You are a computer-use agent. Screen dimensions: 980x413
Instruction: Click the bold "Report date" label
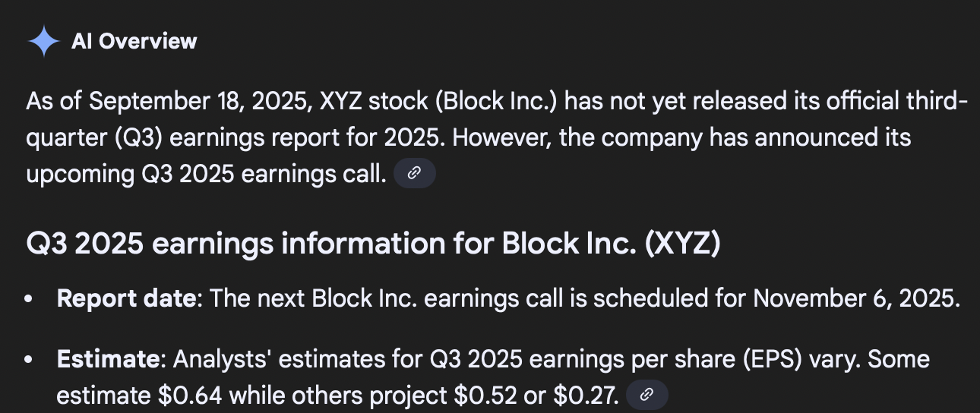click(x=126, y=298)
